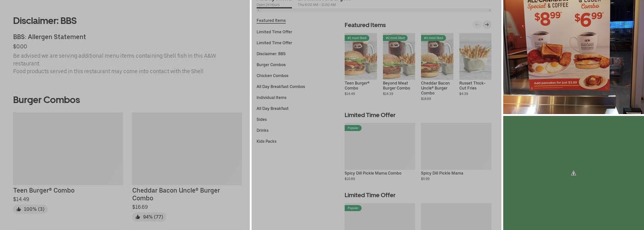Go to All Day Breakfast Combos section
The height and width of the screenshot is (230, 644).
coord(281,87)
